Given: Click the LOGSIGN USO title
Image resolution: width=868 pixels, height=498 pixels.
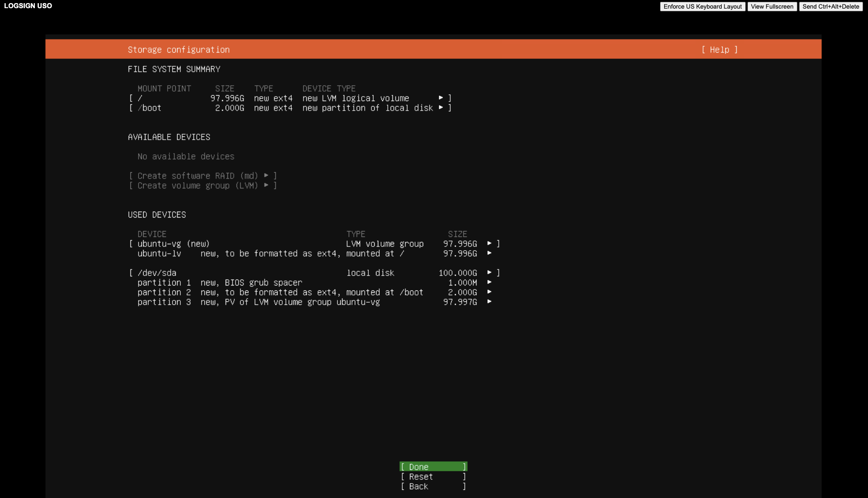Looking at the screenshot, I should pos(28,6).
